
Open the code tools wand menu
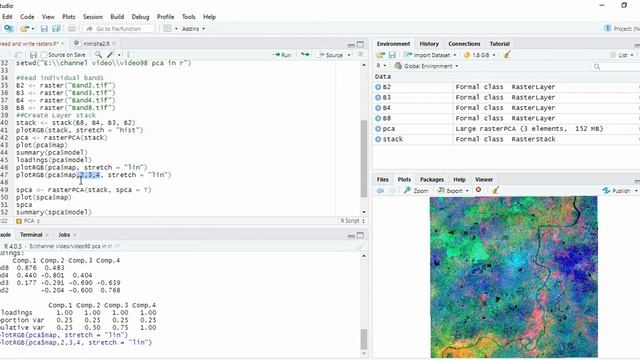tap(113, 54)
